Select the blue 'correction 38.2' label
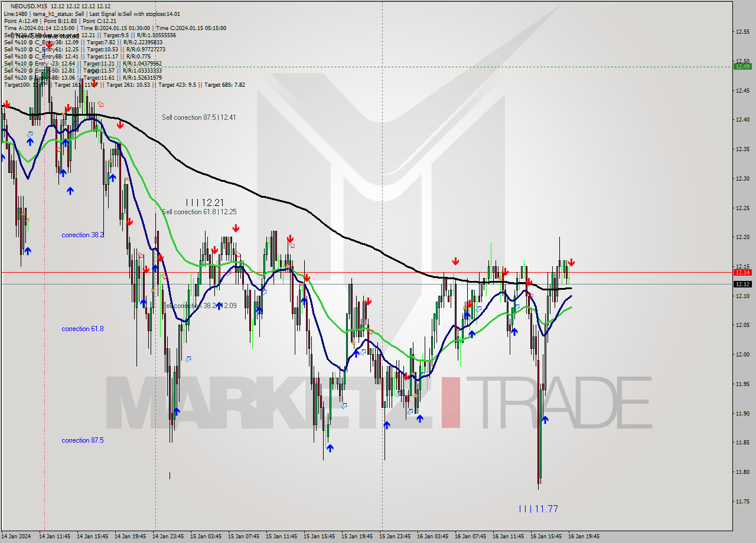The image size is (756, 543). coord(83,235)
